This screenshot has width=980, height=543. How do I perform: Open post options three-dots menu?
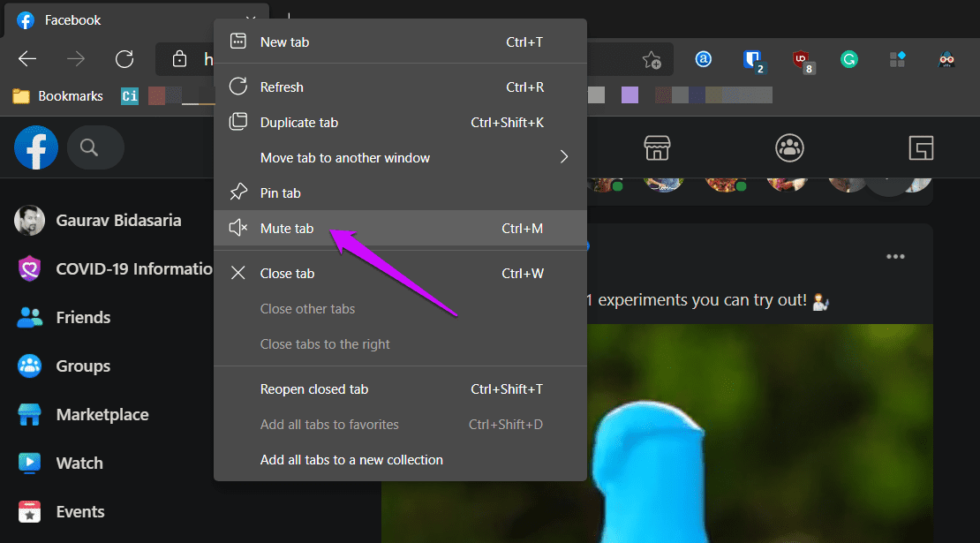[895, 257]
